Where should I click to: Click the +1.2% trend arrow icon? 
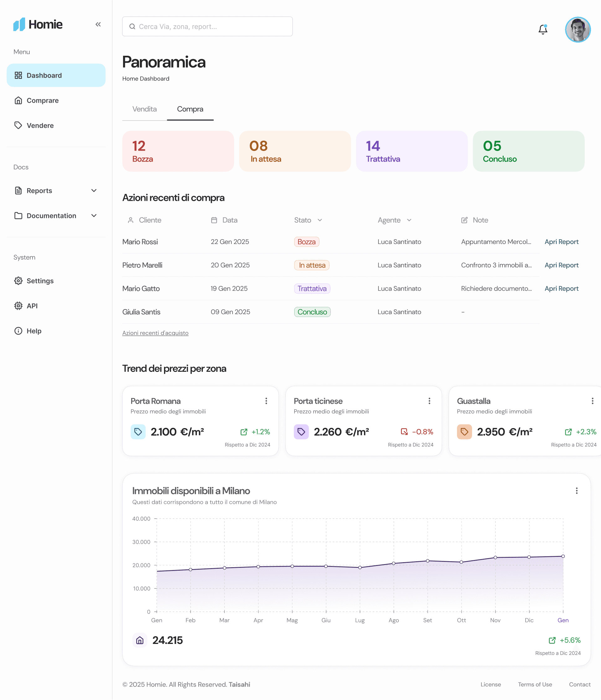(x=244, y=432)
